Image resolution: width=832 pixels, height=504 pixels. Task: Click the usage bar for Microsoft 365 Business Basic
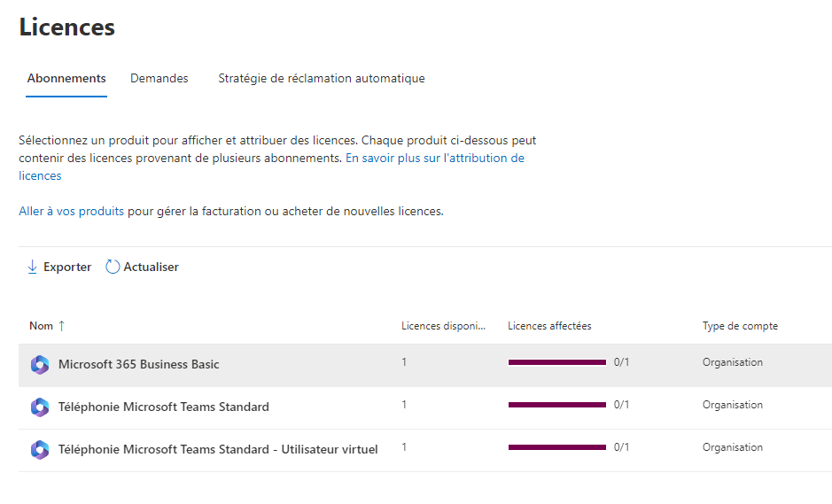point(557,362)
